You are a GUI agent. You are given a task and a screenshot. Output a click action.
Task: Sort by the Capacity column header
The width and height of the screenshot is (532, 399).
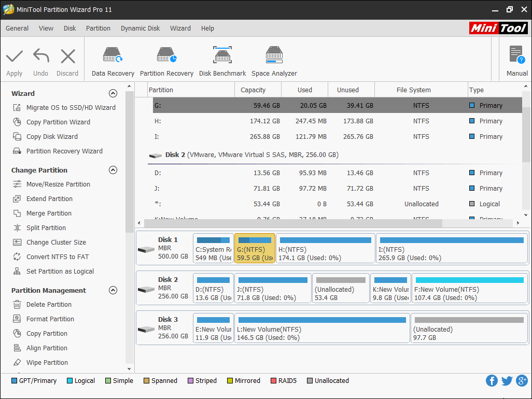pyautogui.click(x=258, y=90)
